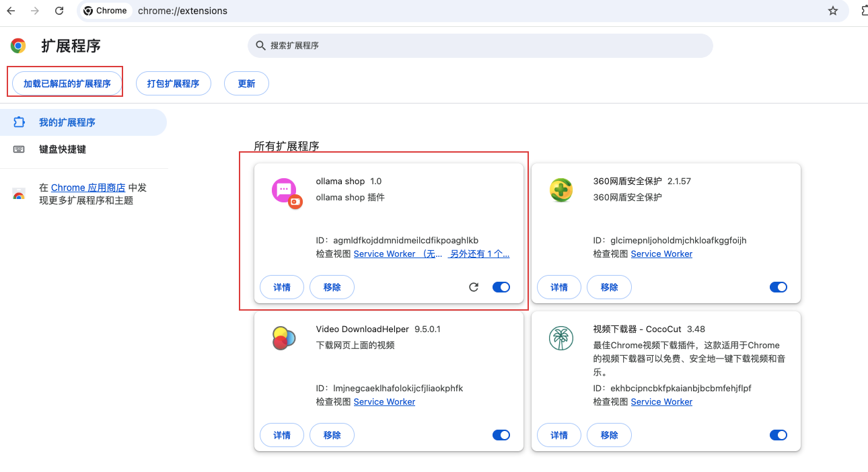This screenshot has height=472, width=868.
Task: Toggle off Video DownloadHelper extension
Action: pyautogui.click(x=501, y=435)
